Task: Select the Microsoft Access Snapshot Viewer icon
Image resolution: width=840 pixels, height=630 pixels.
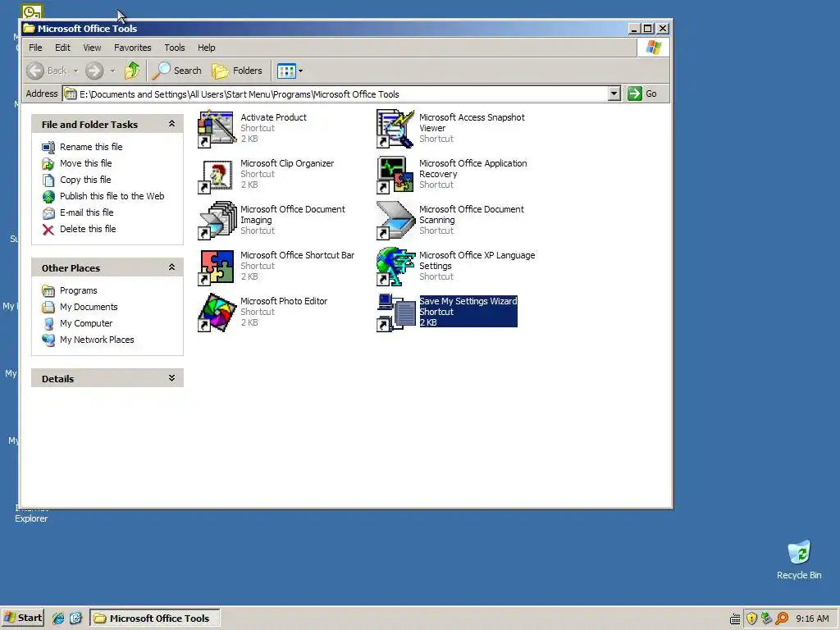Action: (396, 129)
